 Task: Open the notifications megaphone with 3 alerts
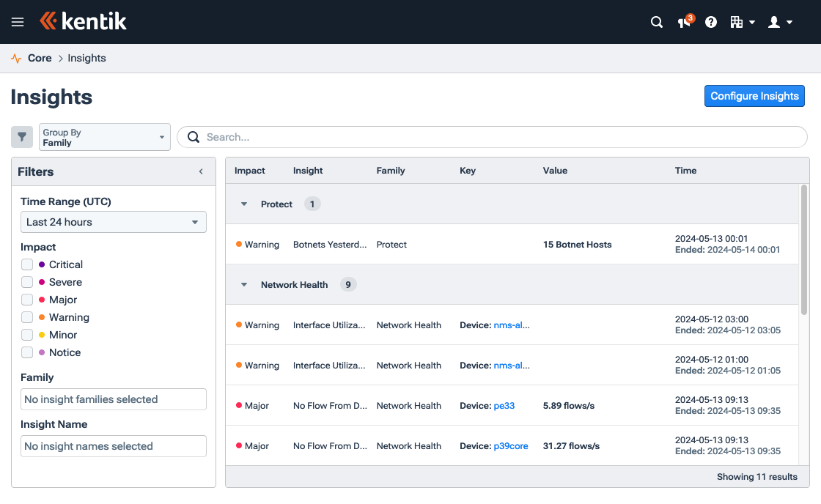point(683,23)
